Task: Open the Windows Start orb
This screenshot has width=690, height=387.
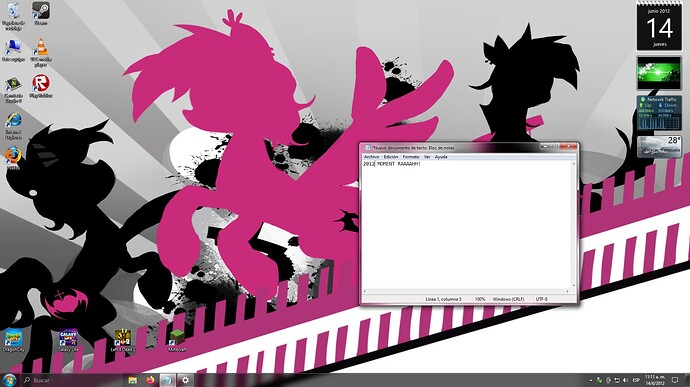Action: [x=10, y=380]
